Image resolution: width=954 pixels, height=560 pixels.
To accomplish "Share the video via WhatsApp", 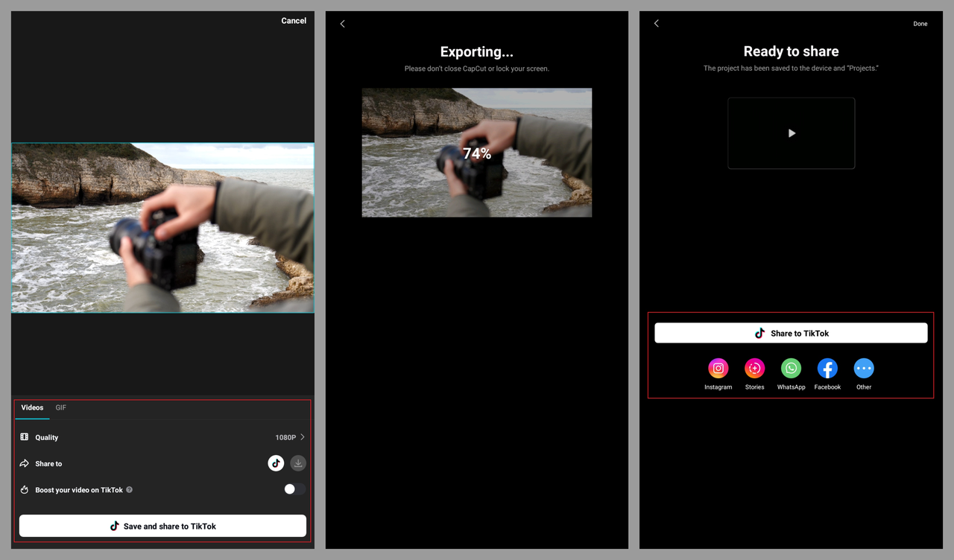I will (x=791, y=368).
